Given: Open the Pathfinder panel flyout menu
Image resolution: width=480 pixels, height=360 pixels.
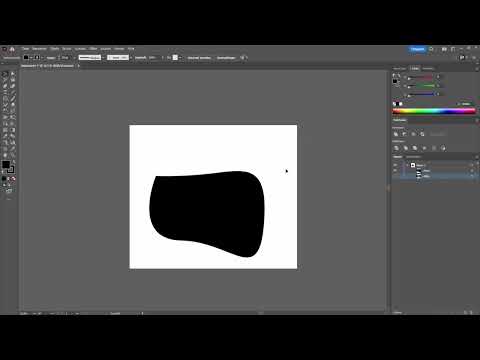Looking at the screenshot, I should (476, 120).
